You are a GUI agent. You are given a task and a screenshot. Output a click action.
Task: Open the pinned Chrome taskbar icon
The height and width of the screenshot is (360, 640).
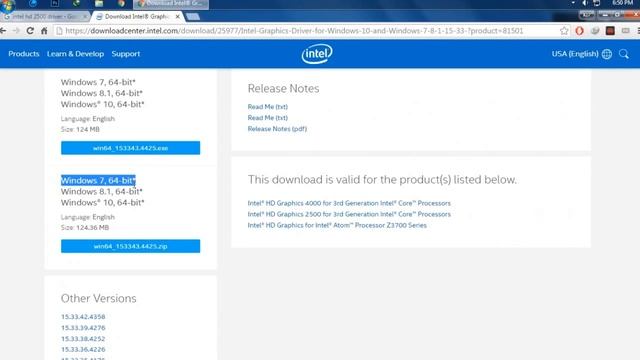click(121, 4)
